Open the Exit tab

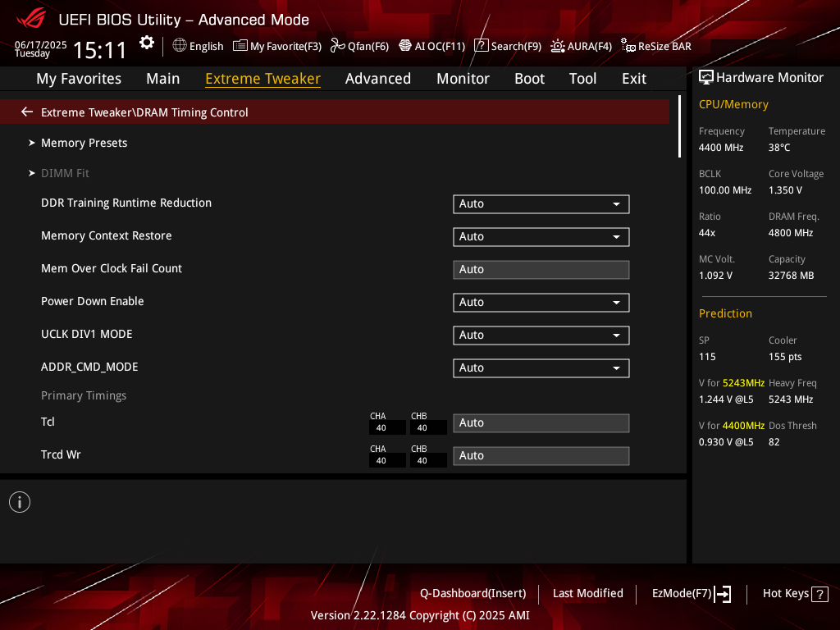point(634,78)
